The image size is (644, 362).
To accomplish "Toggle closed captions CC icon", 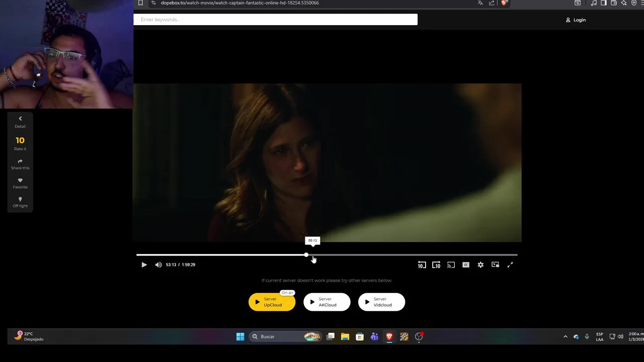I will tap(466, 265).
